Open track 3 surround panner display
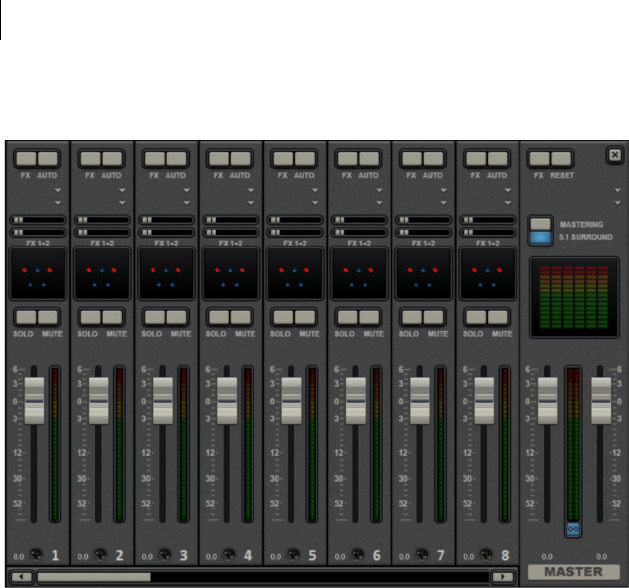The image size is (629, 588). (166, 274)
